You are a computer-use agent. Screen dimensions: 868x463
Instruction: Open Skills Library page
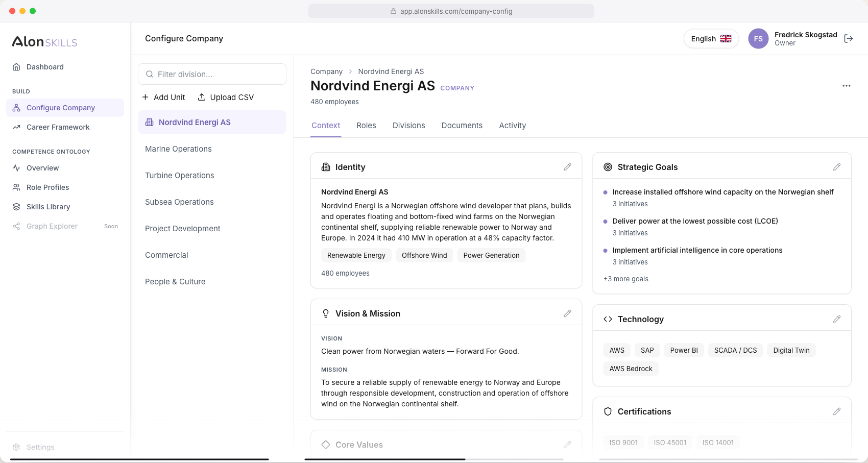tap(65, 207)
